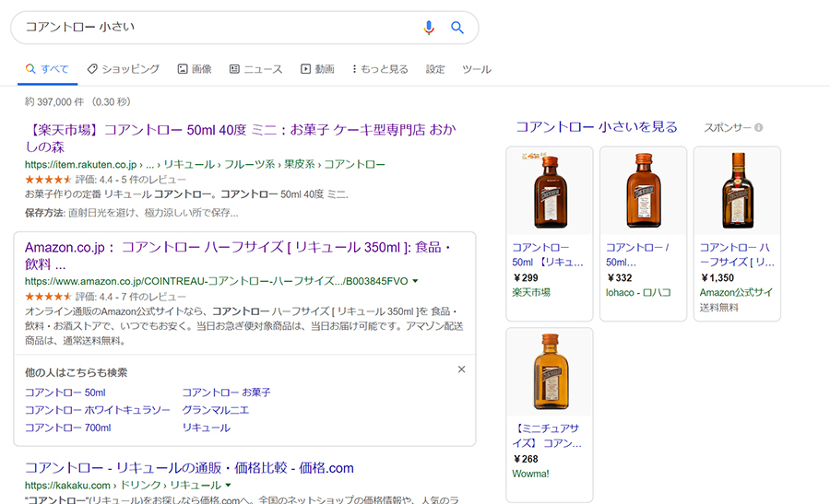Click the lohaco ¥332 bottle thumbnail
The image size is (830, 504).
[643, 191]
